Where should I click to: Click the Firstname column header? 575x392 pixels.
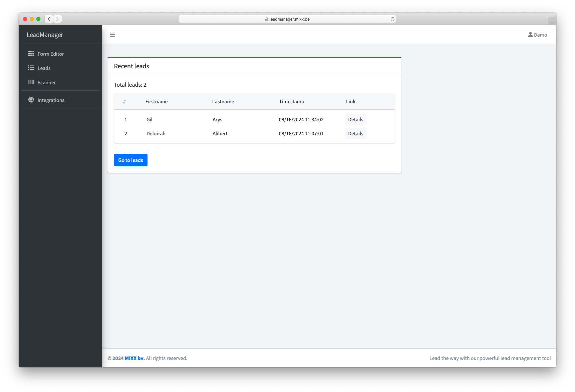[157, 102]
